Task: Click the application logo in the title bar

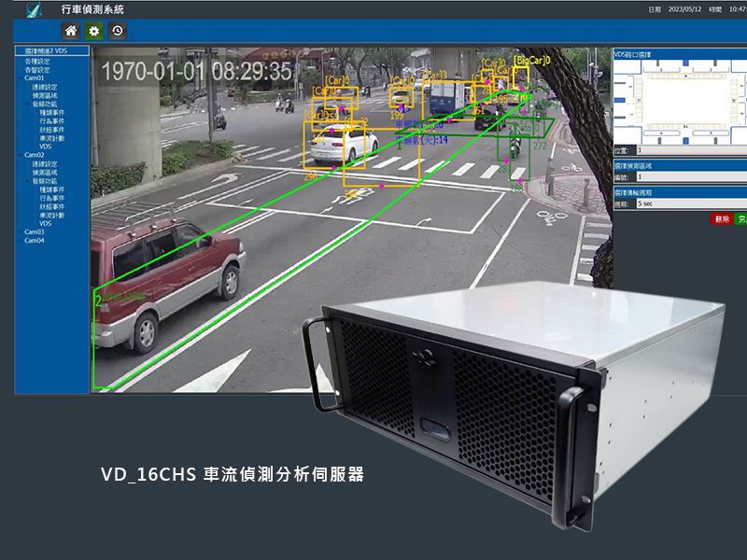Action: (35, 9)
